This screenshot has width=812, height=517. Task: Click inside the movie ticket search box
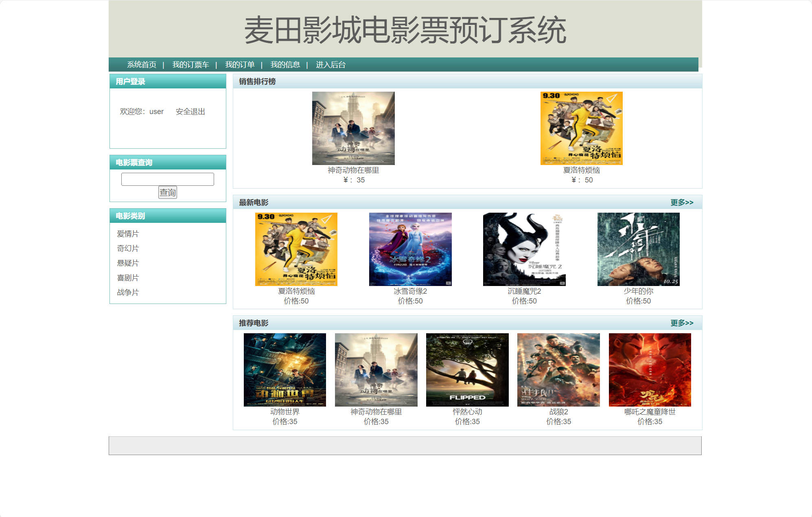[168, 179]
